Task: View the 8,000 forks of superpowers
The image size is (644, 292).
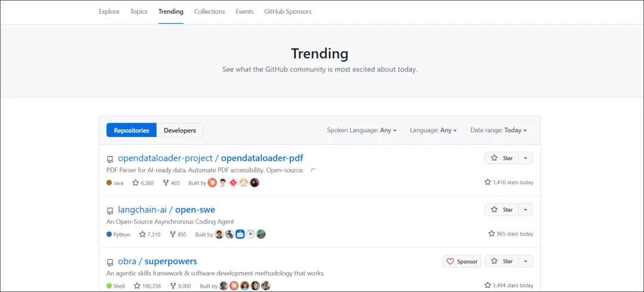Action: click(x=181, y=285)
